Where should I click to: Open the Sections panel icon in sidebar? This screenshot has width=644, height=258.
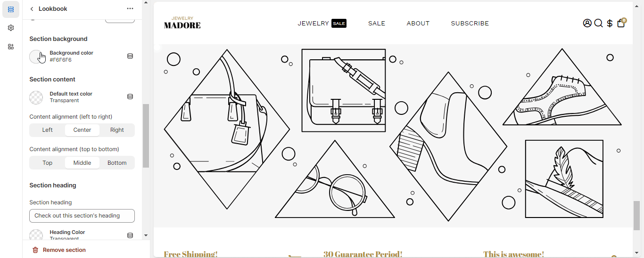[11, 9]
